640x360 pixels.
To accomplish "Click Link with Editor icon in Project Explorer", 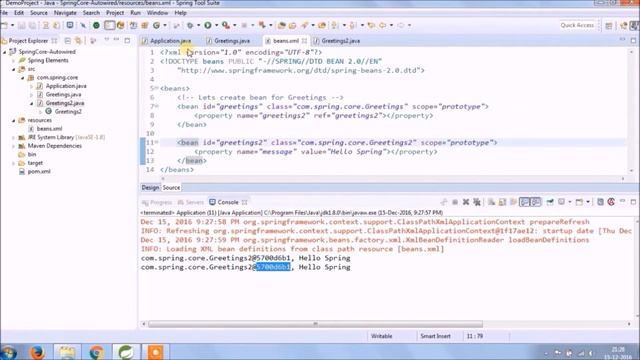I will [78, 41].
